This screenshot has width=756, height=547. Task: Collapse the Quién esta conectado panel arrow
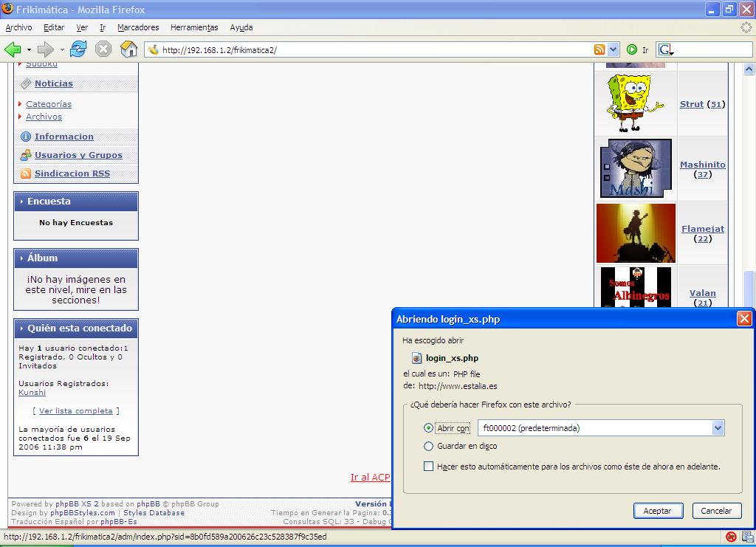(21, 328)
